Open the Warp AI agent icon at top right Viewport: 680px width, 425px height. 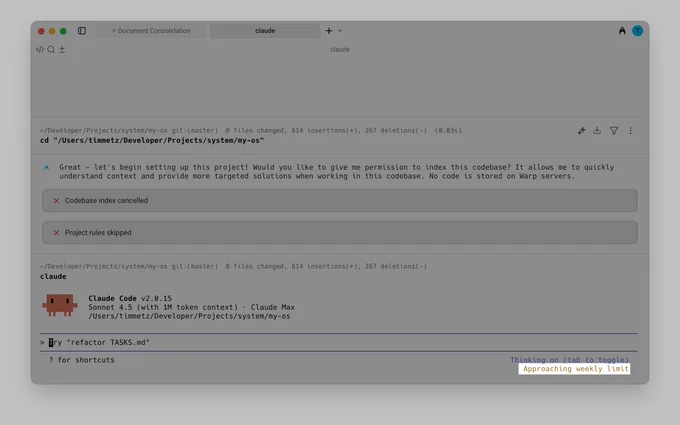622,31
